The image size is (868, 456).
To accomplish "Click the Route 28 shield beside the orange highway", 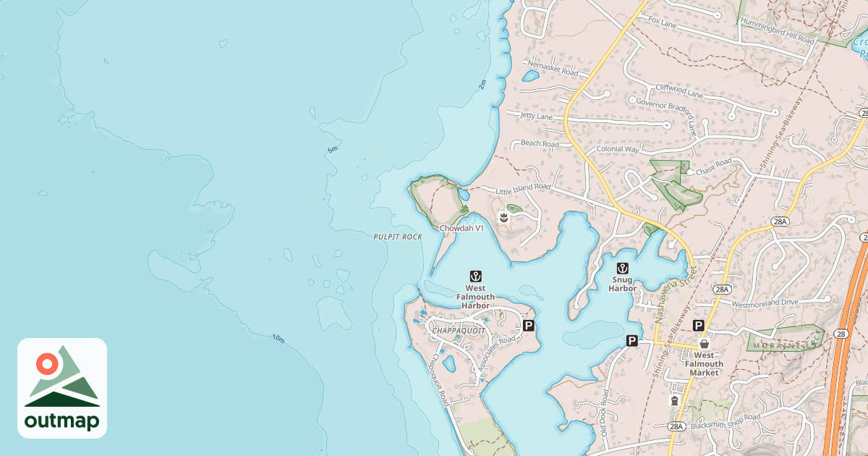I will (x=840, y=334).
